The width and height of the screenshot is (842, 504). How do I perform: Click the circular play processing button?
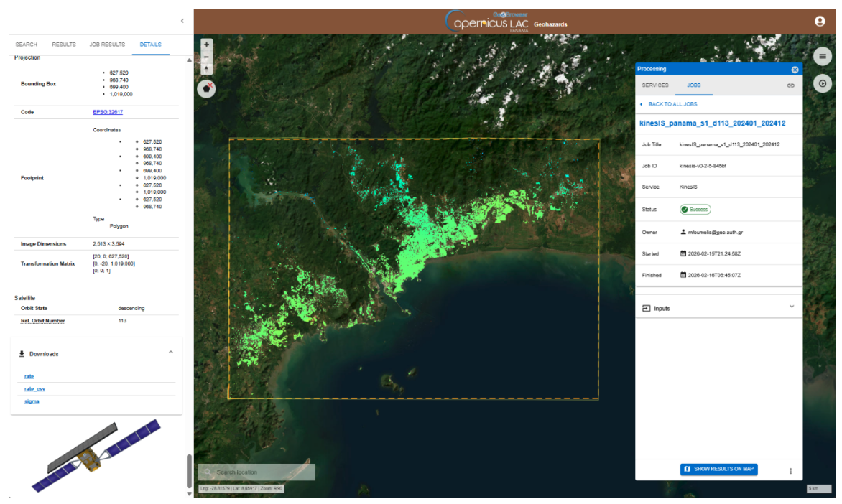[823, 84]
